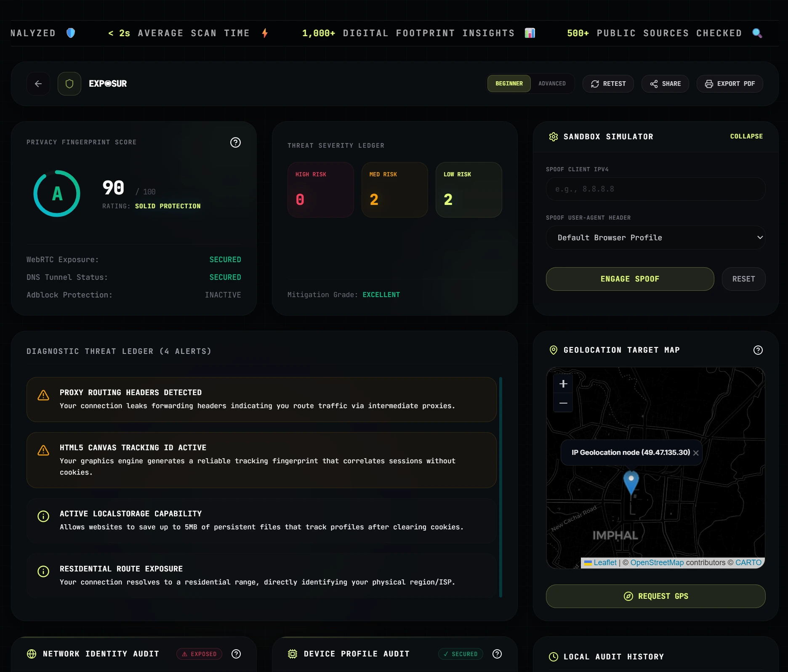The image size is (788, 672).
Task: Click the WebRTC Exposure SECURED value
Action: click(x=225, y=260)
